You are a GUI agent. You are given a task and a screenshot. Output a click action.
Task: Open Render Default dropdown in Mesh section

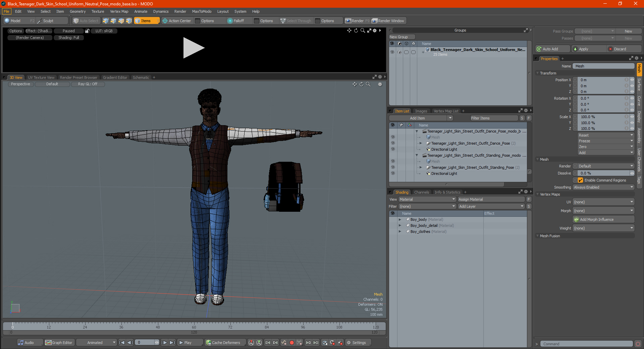click(603, 166)
